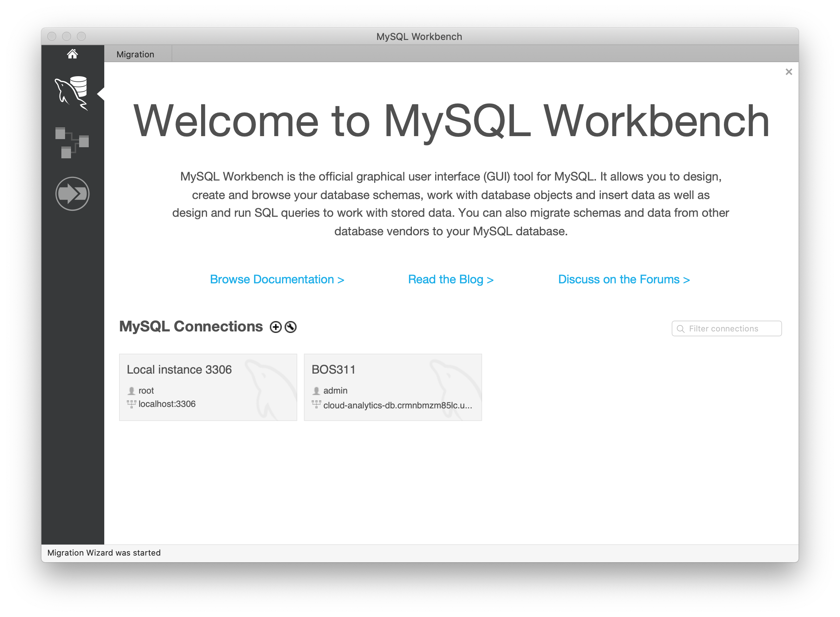
Task: Switch to the Migration tab
Action: pos(135,54)
